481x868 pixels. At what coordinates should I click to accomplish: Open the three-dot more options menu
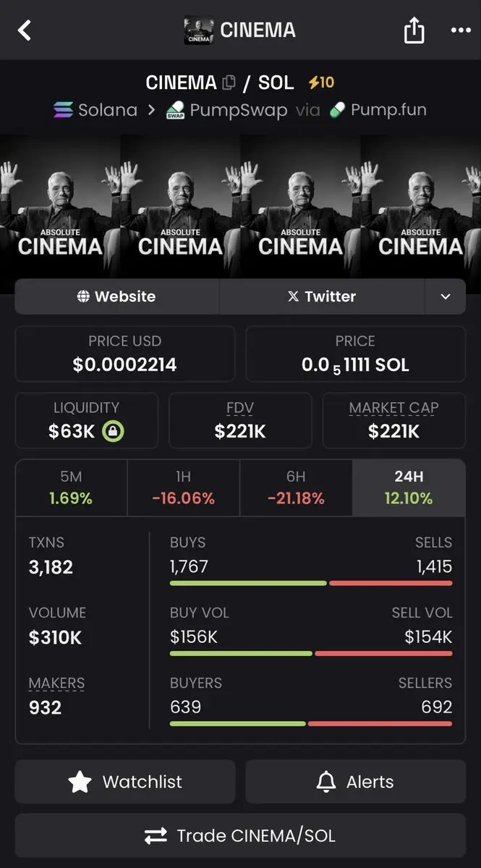[x=461, y=30]
